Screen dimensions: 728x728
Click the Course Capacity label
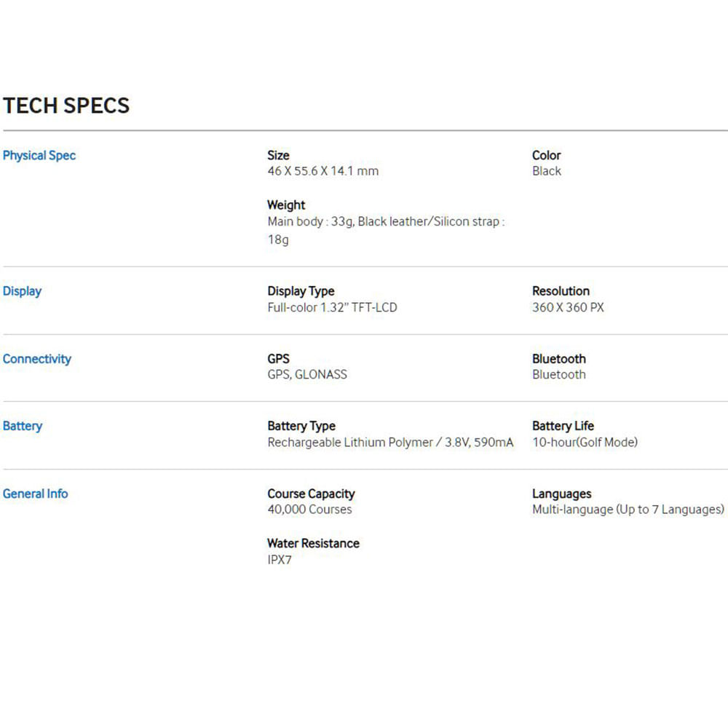pyautogui.click(x=311, y=494)
